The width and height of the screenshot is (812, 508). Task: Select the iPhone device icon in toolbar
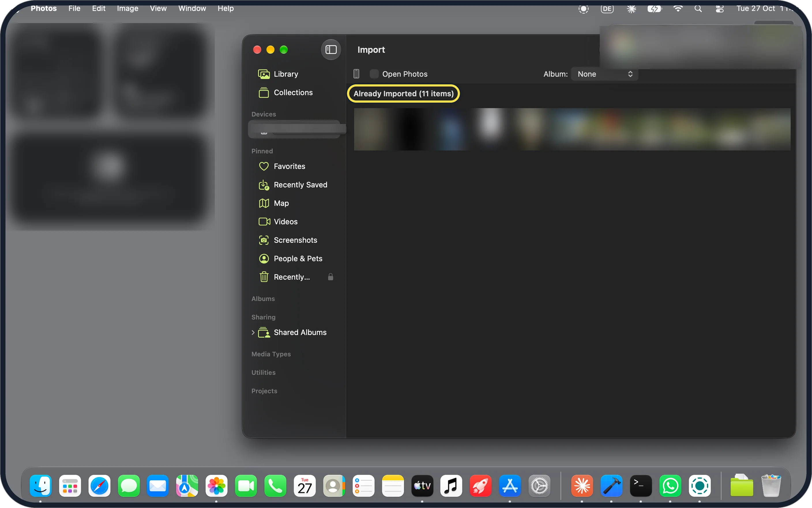point(356,74)
